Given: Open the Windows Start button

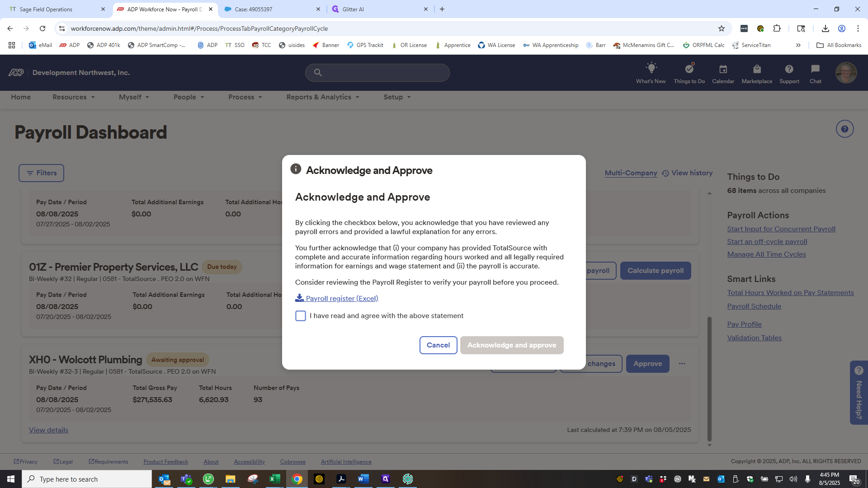Looking at the screenshot, I should [11, 479].
